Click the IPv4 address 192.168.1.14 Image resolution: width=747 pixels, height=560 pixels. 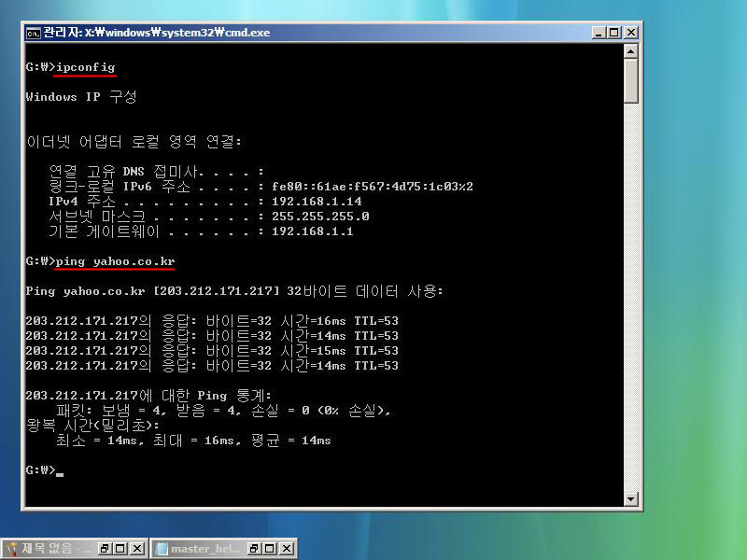point(317,202)
